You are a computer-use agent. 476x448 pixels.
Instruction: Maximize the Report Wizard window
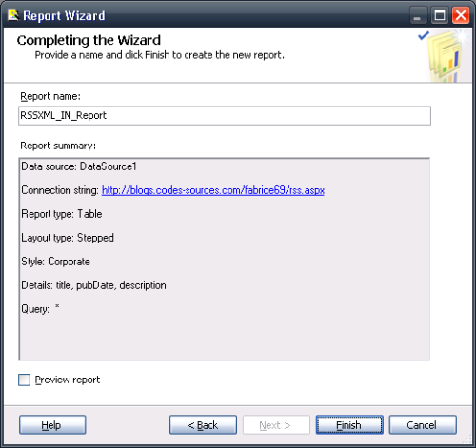(x=440, y=15)
